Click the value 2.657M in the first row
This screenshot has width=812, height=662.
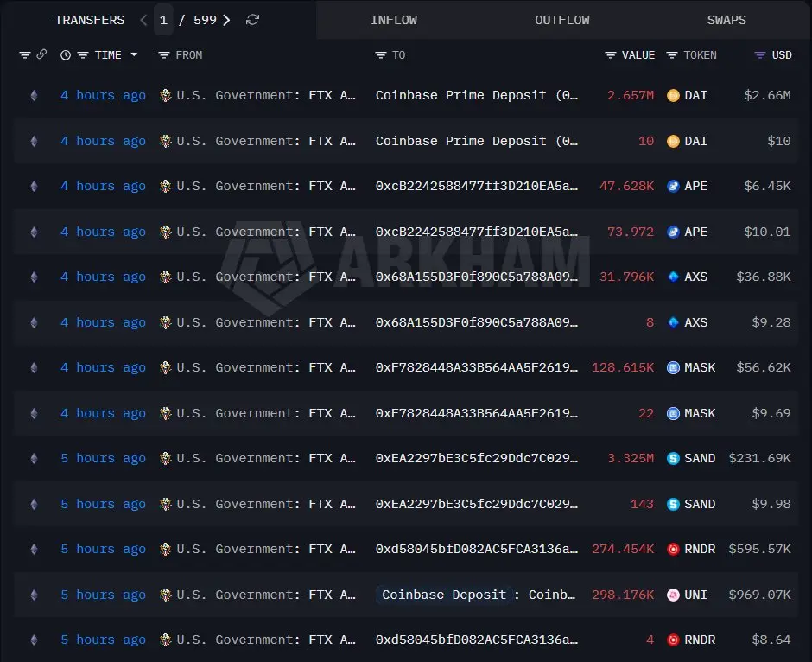click(x=631, y=95)
